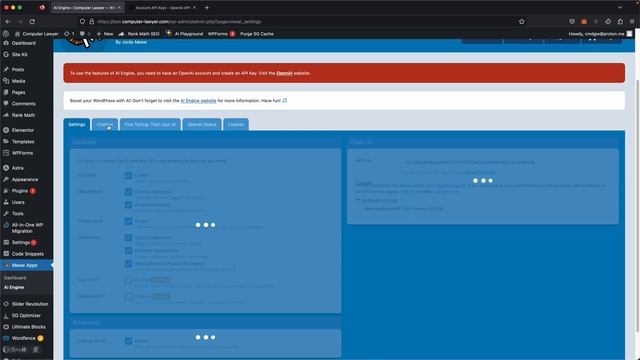Open All-in-One WP Migration

pos(27,228)
